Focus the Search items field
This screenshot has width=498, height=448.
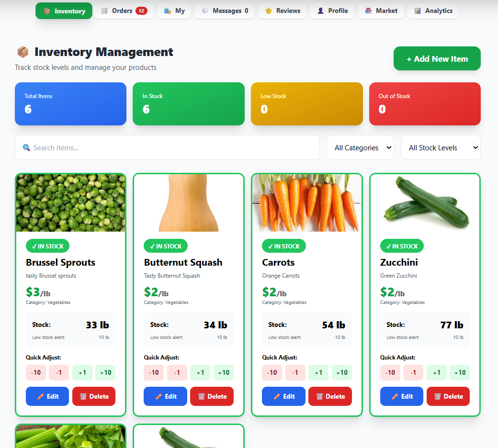click(167, 147)
